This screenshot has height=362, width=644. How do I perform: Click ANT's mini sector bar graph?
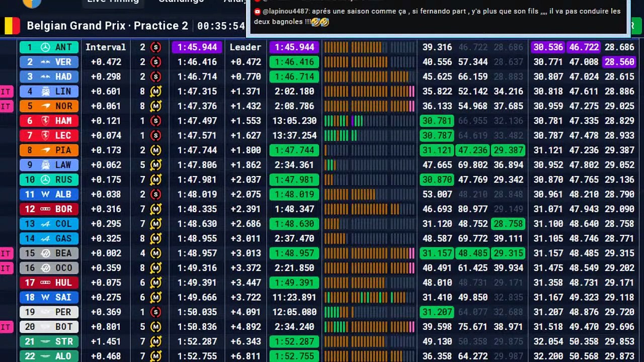pyautogui.click(x=369, y=47)
